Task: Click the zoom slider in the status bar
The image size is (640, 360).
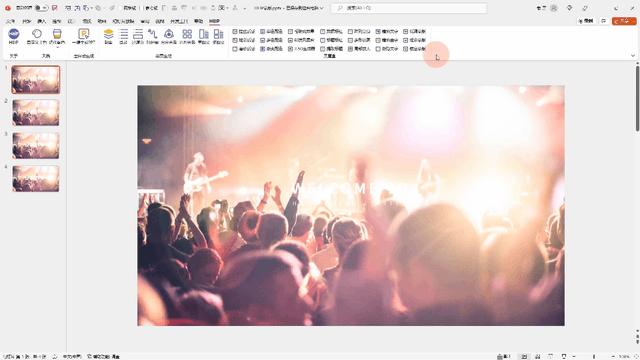Action: tap(594, 356)
